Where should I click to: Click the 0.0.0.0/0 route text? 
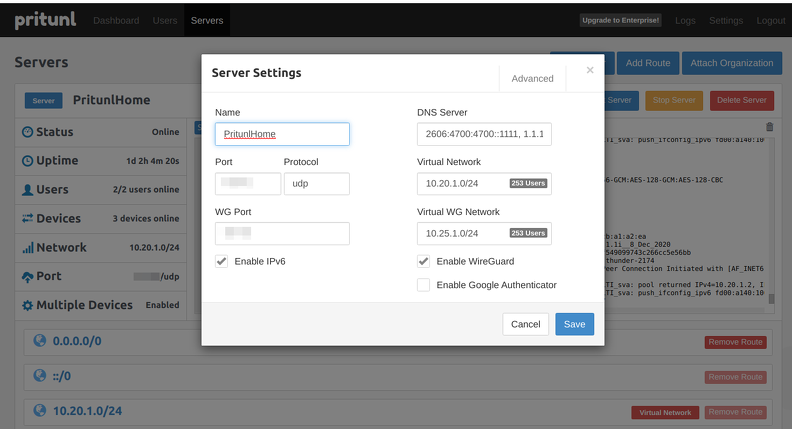77,341
